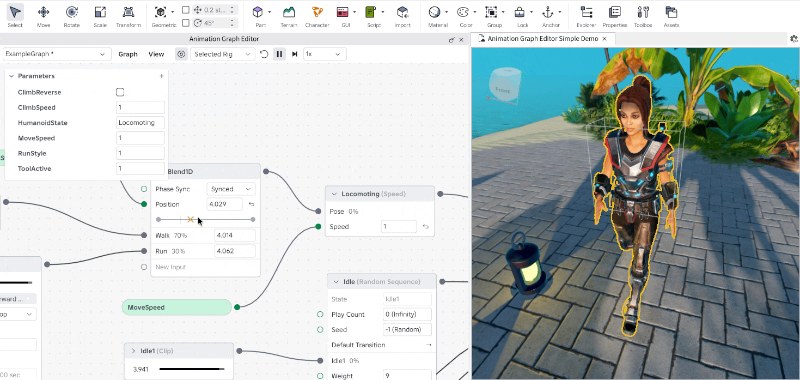This screenshot has width=800, height=380.
Task: Click the Phase Sync input pin
Action: tap(144, 189)
